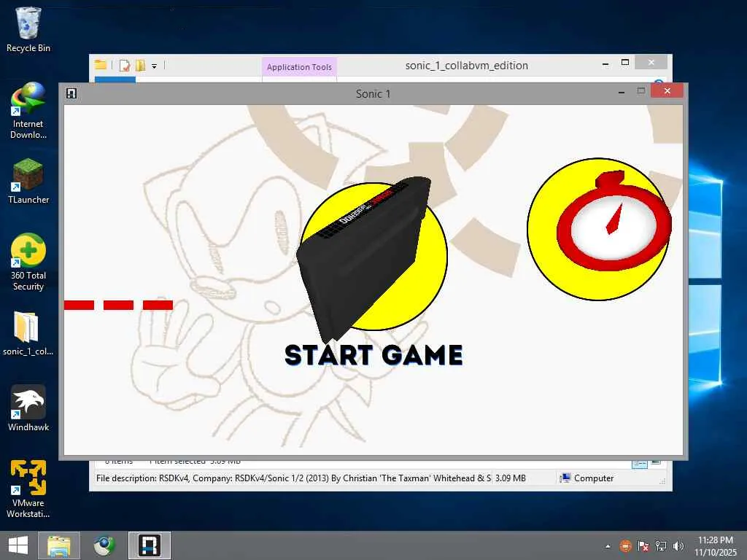Click the START GAME label

[373, 355]
